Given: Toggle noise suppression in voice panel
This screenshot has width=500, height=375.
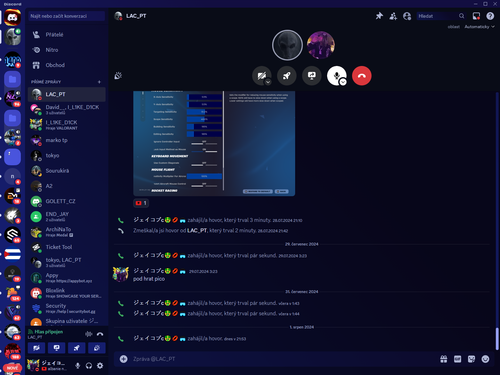Looking at the screenshot, I should (x=89, y=334).
